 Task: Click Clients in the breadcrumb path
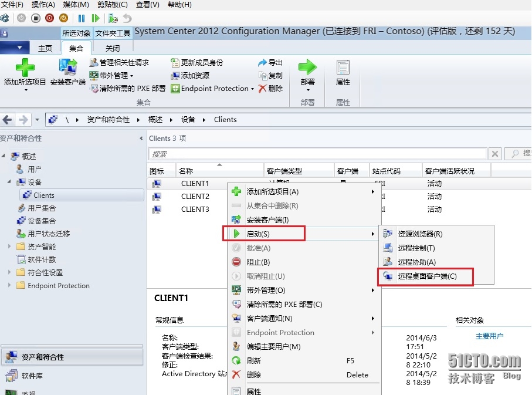click(225, 120)
